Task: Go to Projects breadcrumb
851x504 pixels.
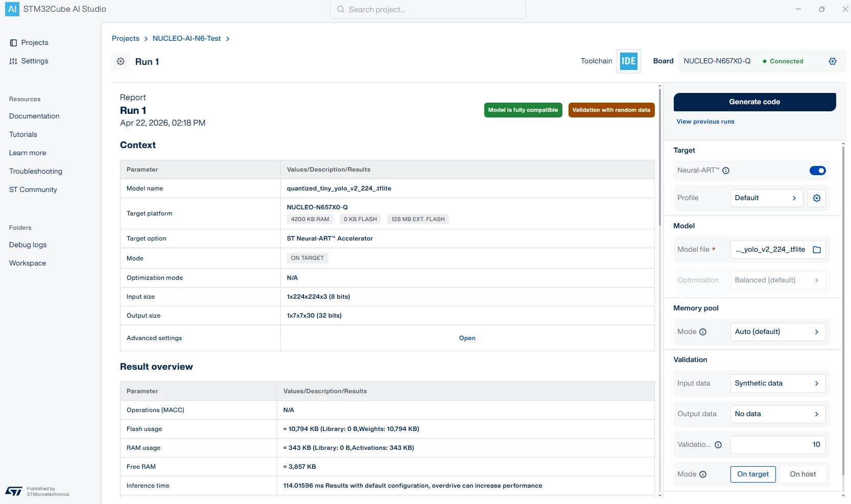Action: 126,39
